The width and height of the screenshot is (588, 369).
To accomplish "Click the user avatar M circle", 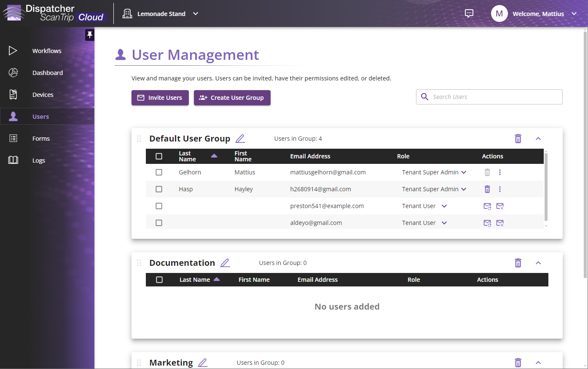I will (499, 13).
